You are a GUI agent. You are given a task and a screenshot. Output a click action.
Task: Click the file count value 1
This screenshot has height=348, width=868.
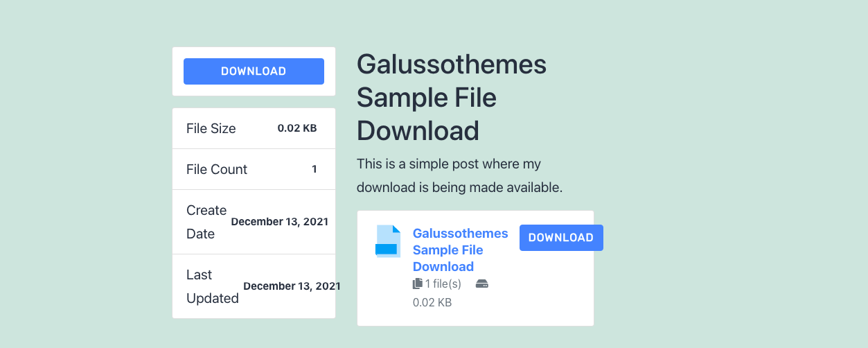pyautogui.click(x=315, y=169)
